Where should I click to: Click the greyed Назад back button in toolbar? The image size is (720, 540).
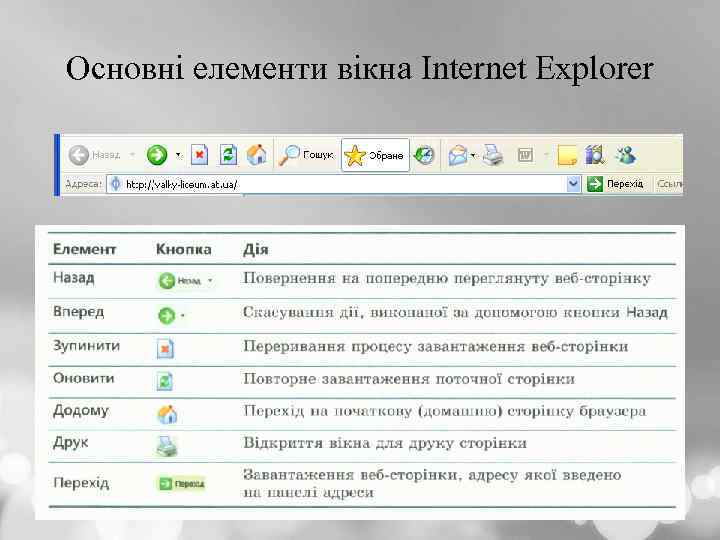[94, 155]
